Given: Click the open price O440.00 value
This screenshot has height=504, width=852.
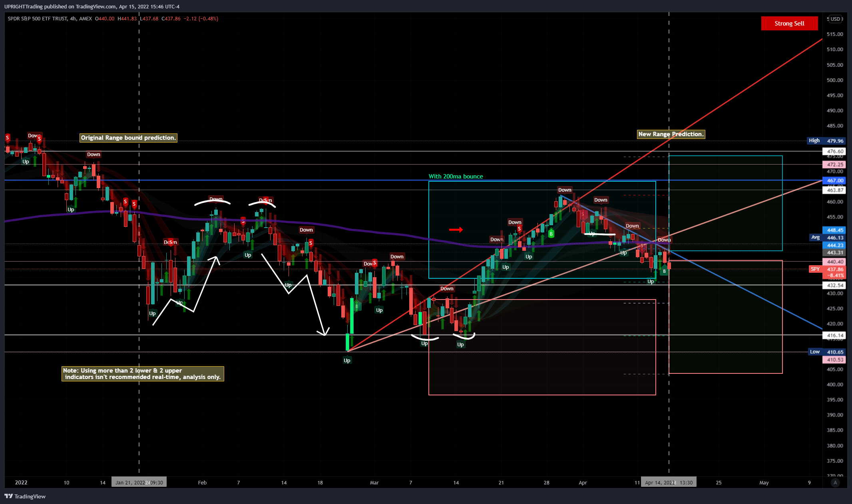Looking at the screenshot, I should 105,19.
